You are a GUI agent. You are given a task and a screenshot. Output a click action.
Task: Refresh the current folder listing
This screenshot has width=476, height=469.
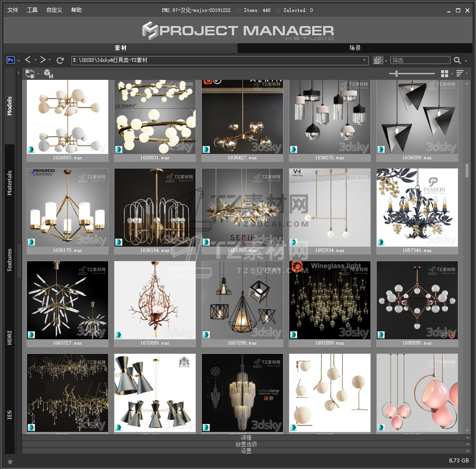click(x=60, y=60)
